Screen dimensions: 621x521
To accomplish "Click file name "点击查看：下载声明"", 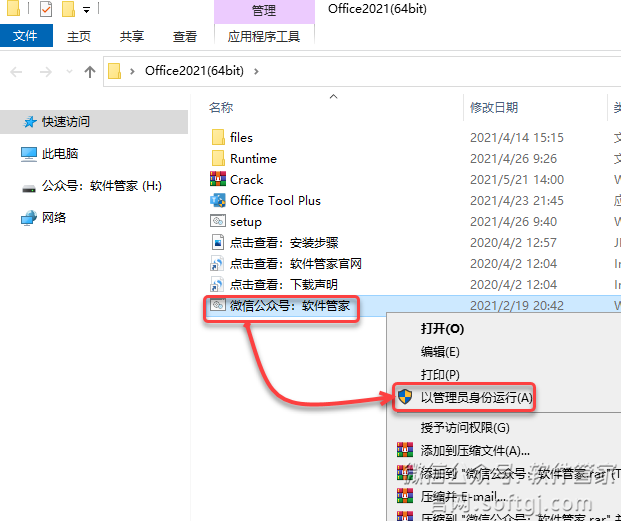I will 284,285.
